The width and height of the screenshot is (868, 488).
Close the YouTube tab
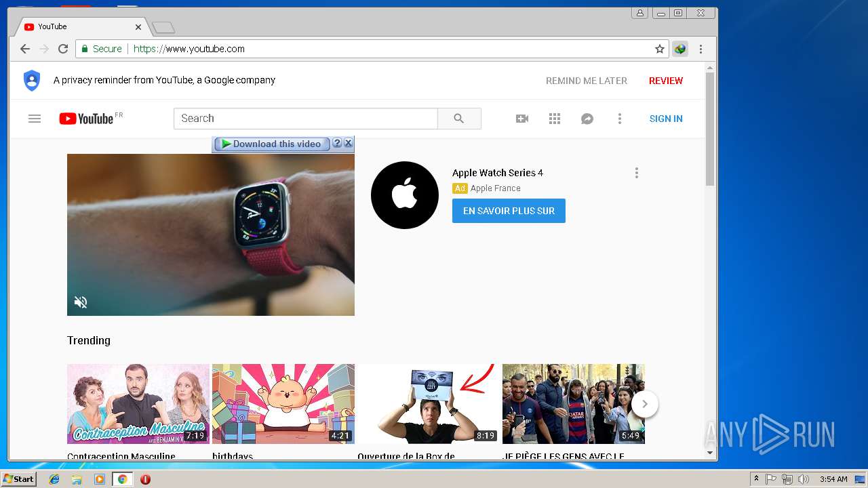138,27
